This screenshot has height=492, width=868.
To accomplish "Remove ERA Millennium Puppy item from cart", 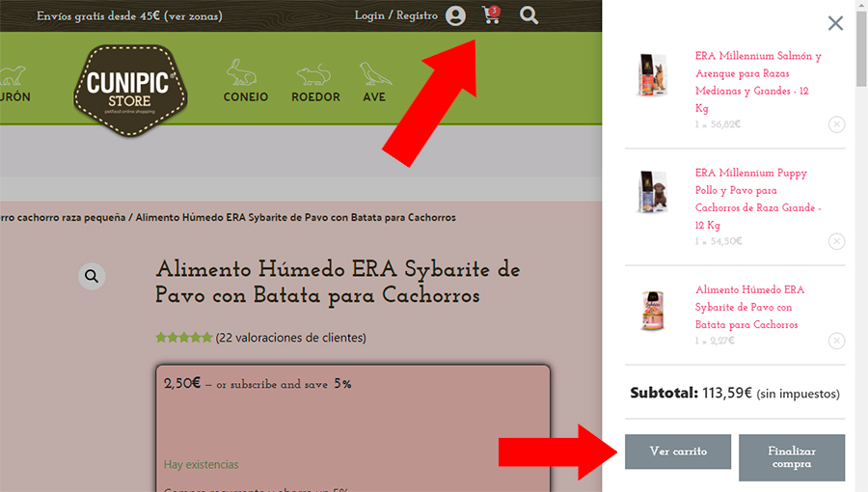I will click(x=836, y=241).
